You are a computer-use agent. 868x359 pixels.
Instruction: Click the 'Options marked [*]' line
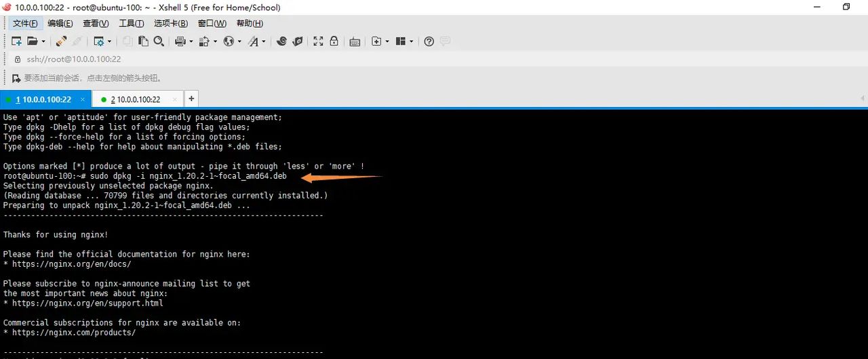(x=184, y=166)
